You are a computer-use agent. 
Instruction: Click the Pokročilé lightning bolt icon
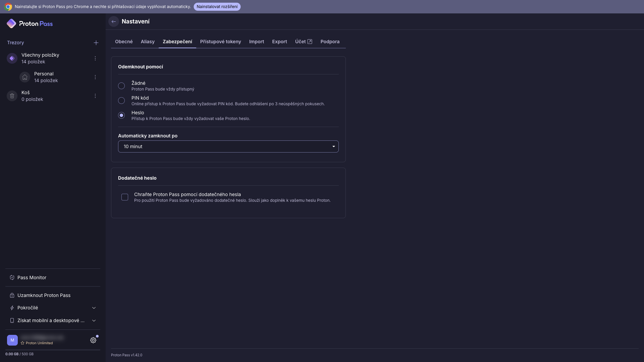tap(12, 308)
